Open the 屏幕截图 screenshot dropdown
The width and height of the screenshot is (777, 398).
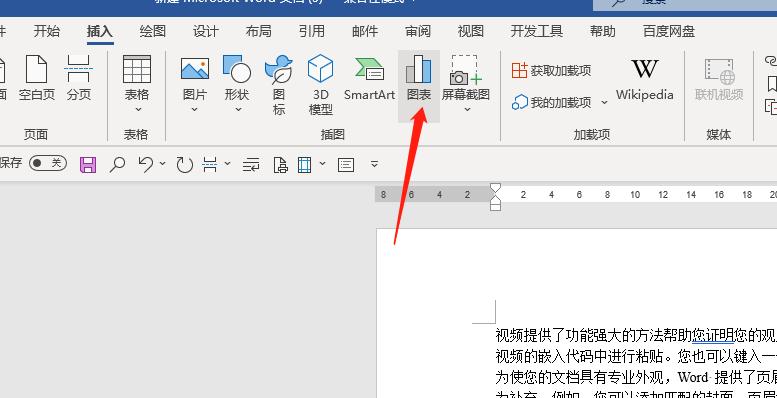click(466, 85)
